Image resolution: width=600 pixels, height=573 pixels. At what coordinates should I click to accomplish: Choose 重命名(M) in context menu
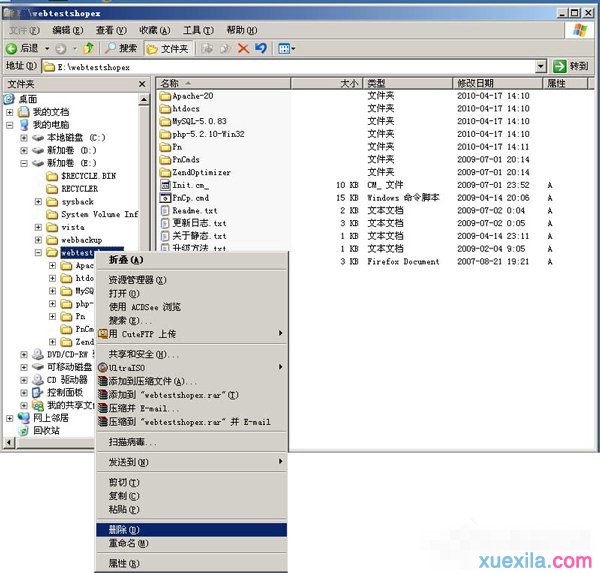click(x=191, y=543)
